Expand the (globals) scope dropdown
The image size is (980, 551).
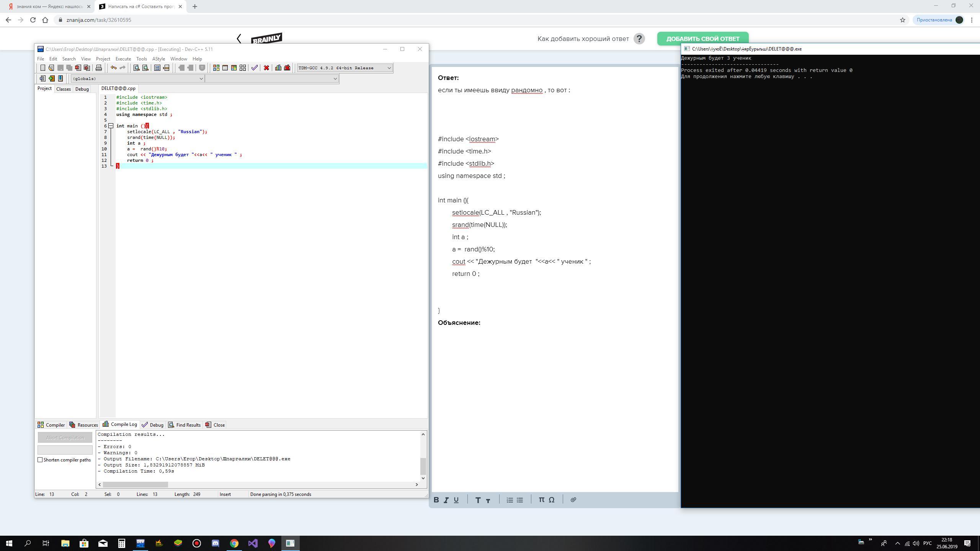pyautogui.click(x=201, y=78)
